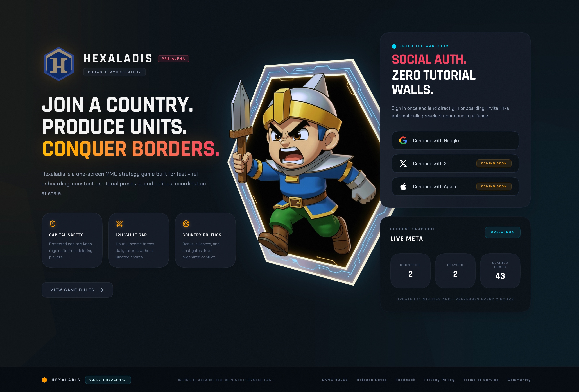Open Release Notes footer link
The image size is (579, 392).
tap(372, 380)
